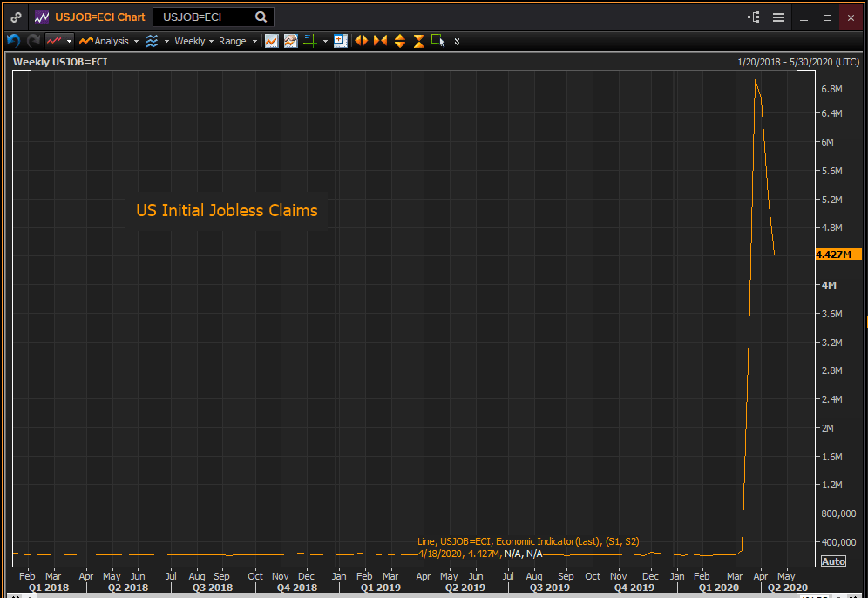Click the date range 1/20/2018 - 5/30/2020 label

coord(797,62)
